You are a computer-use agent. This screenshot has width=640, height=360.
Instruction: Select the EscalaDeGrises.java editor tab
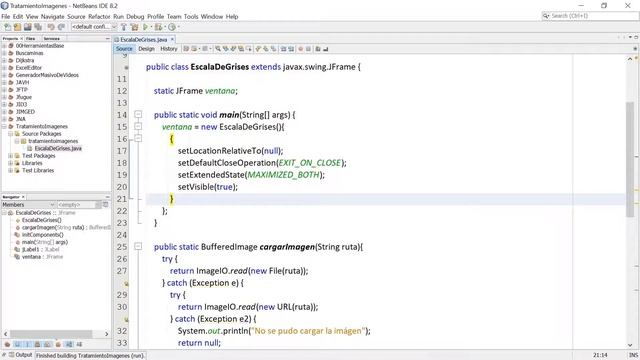(x=144, y=40)
